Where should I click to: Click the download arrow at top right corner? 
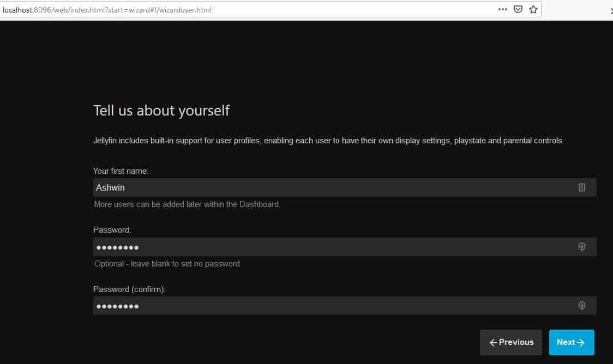(609, 9)
